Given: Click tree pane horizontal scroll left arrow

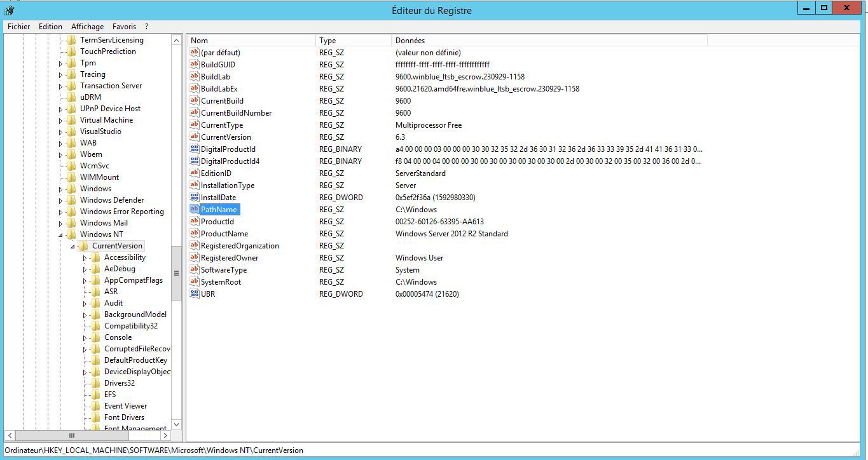Looking at the screenshot, I should 9,435.
